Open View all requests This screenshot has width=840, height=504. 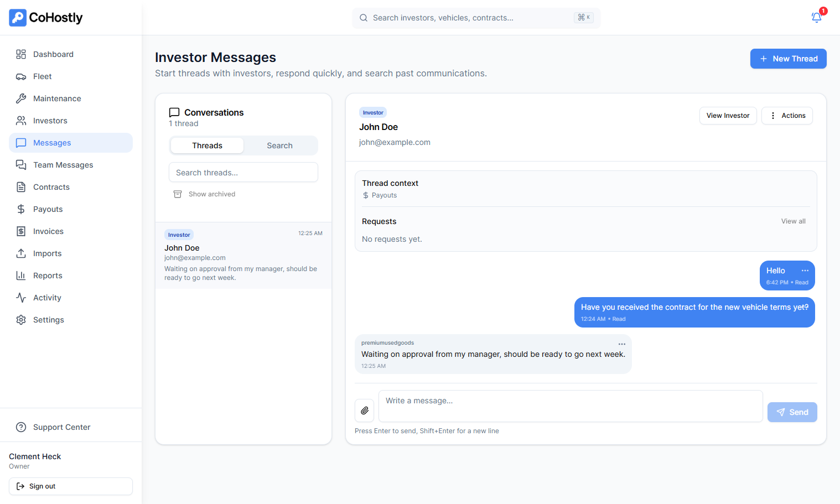pos(793,221)
